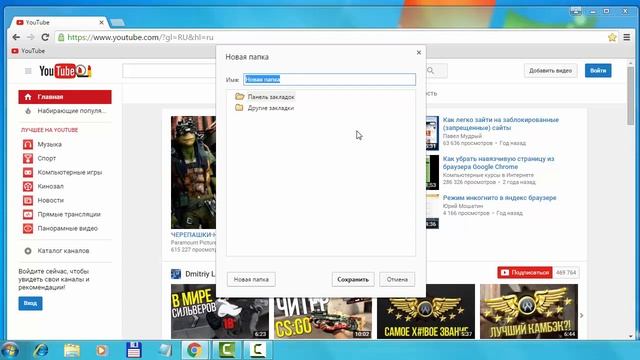Click the browser forward arrow
This screenshot has height=360, width=640.
tap(31, 37)
